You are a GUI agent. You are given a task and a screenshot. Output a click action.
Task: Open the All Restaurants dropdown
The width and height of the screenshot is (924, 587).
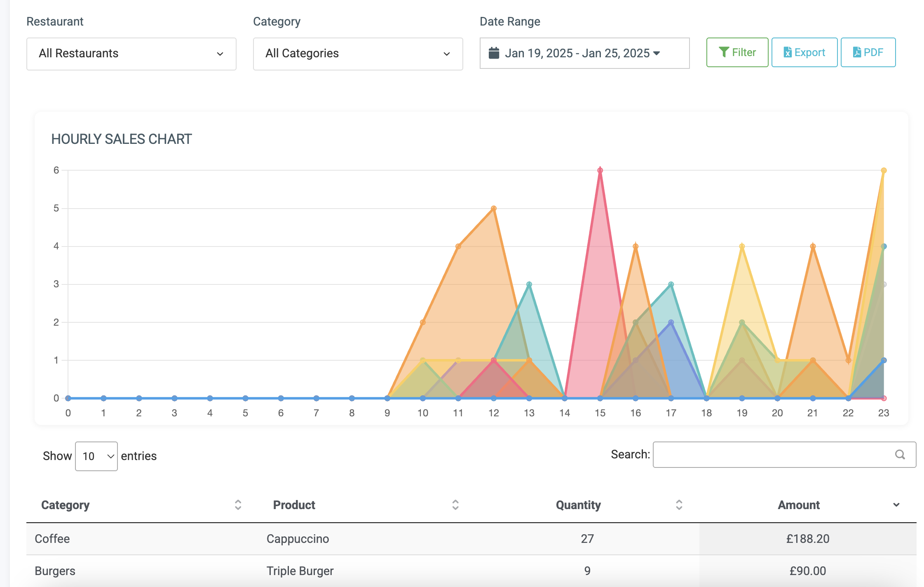[131, 54]
